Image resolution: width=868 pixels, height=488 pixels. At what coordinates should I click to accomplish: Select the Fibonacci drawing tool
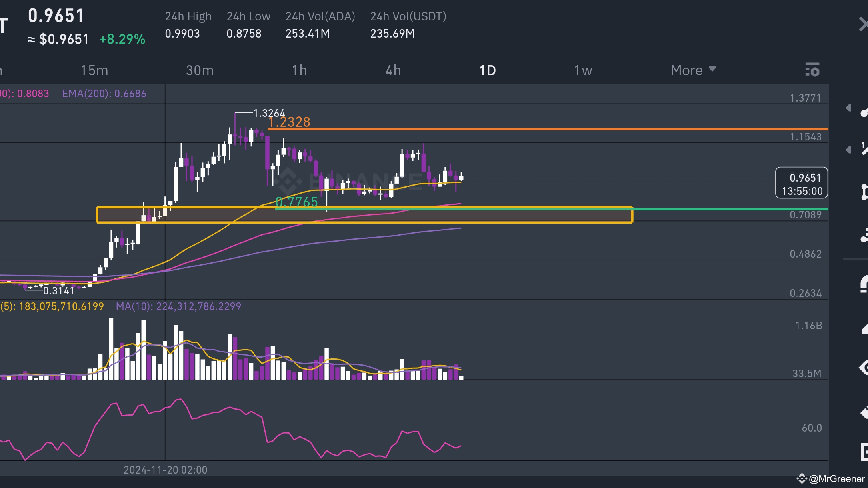click(864, 149)
